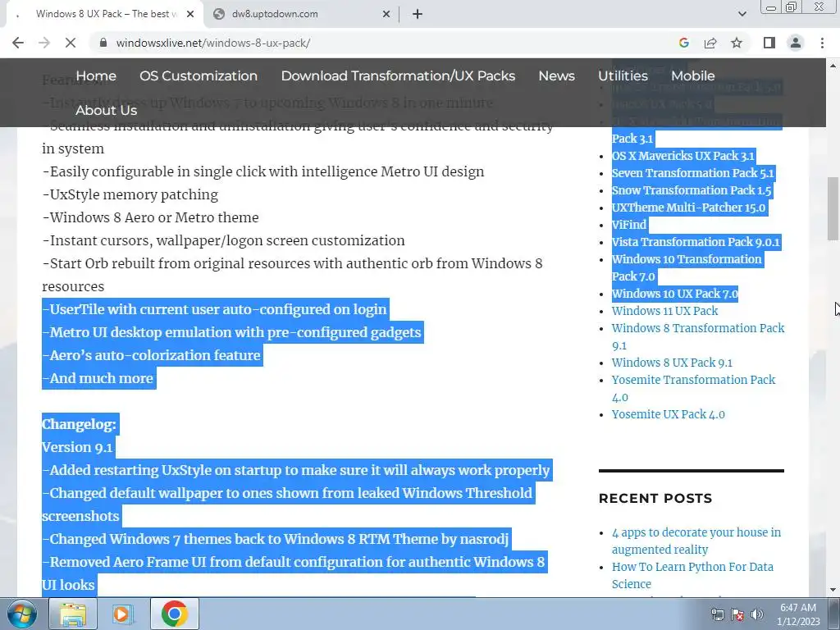Image resolution: width=840 pixels, height=630 pixels.
Task: Click the scrollbar down arrow
Action: pyautogui.click(x=833, y=590)
